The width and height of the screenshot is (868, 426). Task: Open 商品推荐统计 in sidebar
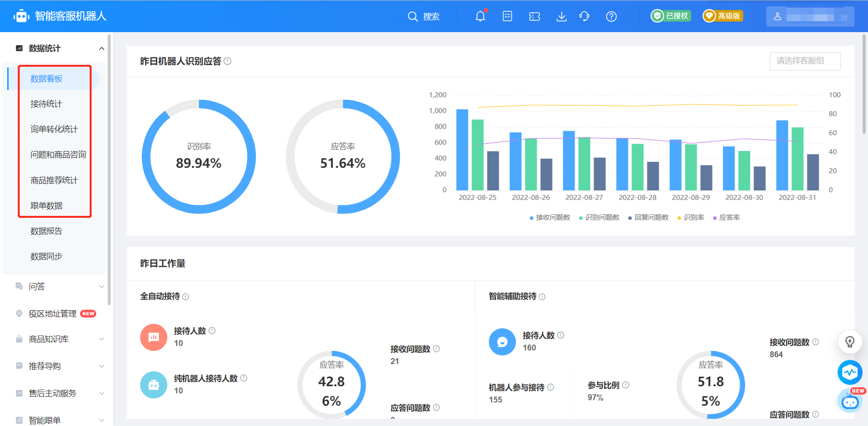[53, 180]
